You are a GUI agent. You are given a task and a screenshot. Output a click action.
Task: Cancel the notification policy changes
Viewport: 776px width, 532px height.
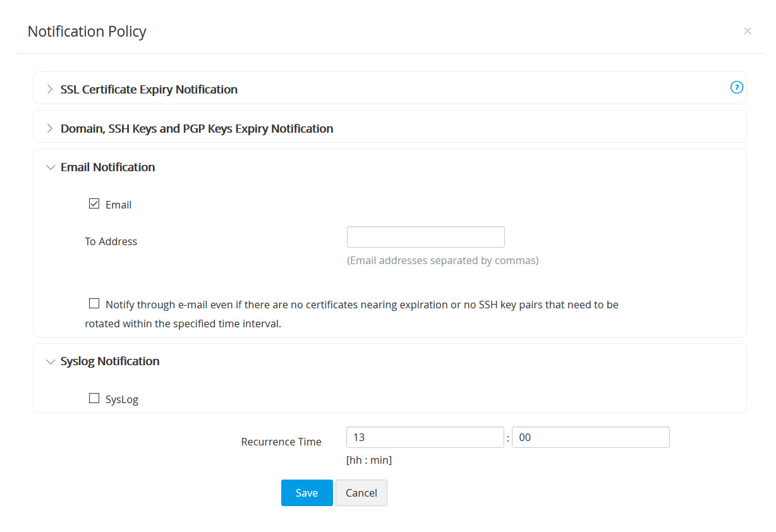click(361, 493)
